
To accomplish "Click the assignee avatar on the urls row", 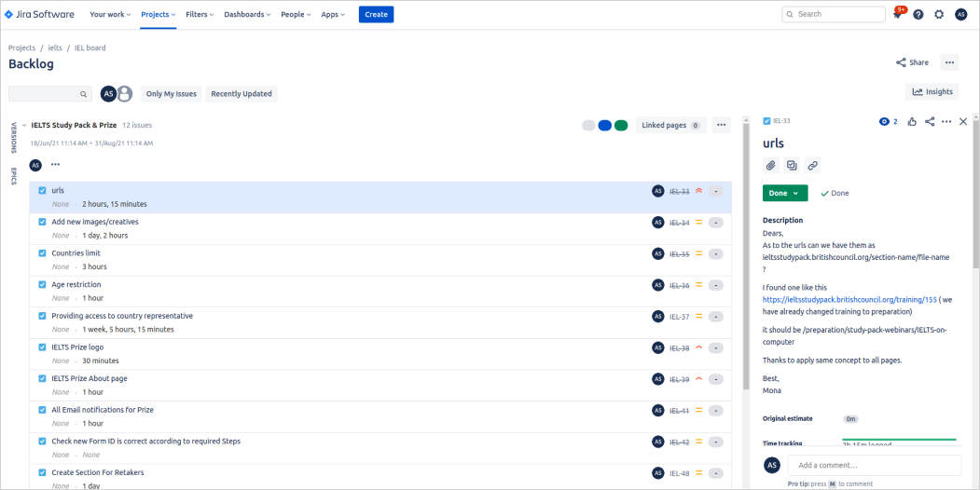I will [x=657, y=191].
